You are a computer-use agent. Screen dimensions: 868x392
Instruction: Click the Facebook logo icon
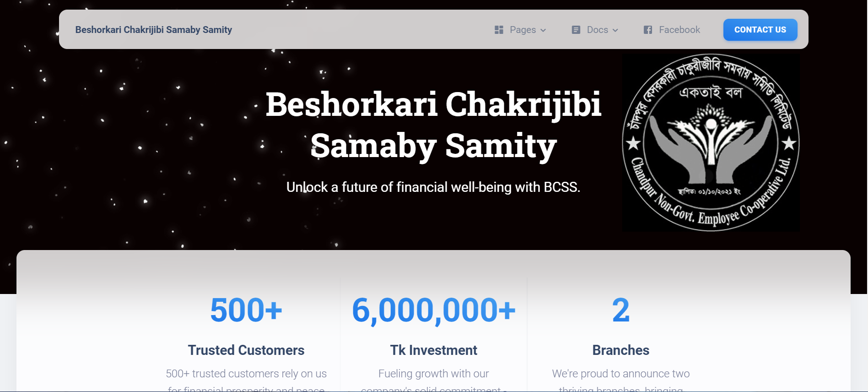pyautogui.click(x=648, y=30)
